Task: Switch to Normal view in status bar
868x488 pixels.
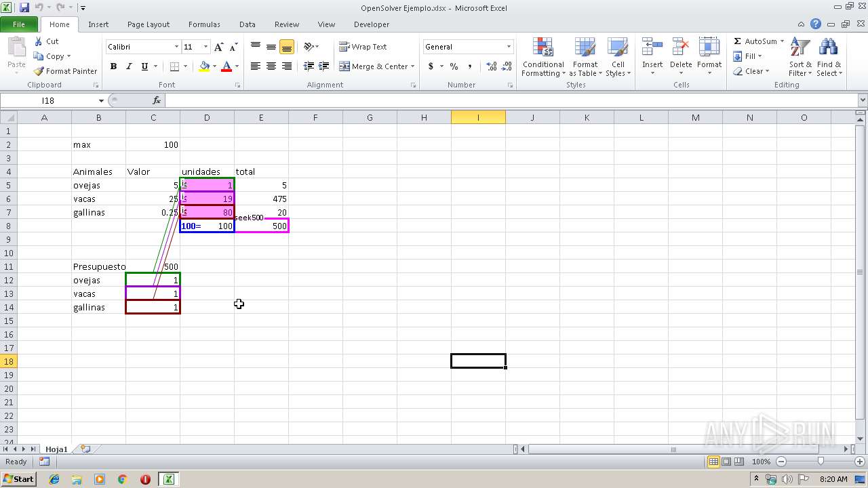Action: [713, 462]
